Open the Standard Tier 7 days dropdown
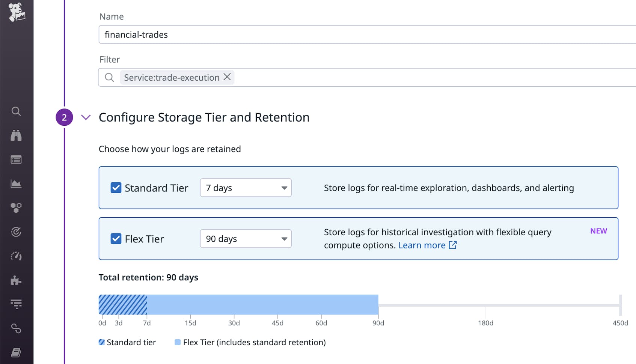Image resolution: width=636 pixels, height=364 pixels. pos(246,188)
